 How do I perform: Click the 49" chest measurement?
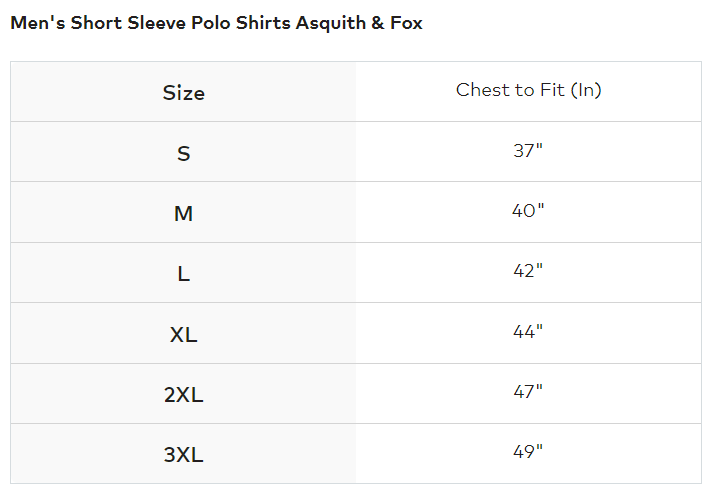(528, 451)
